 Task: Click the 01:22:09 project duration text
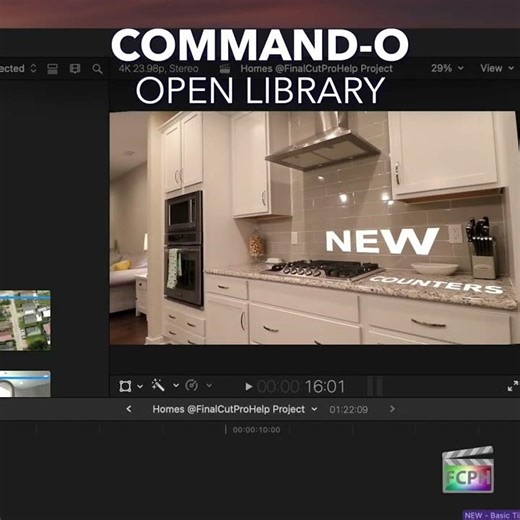point(349,410)
